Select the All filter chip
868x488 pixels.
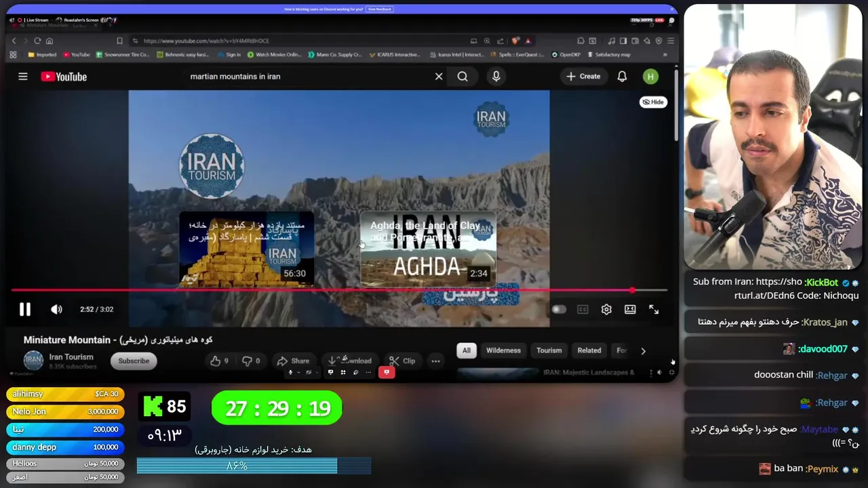467,350
